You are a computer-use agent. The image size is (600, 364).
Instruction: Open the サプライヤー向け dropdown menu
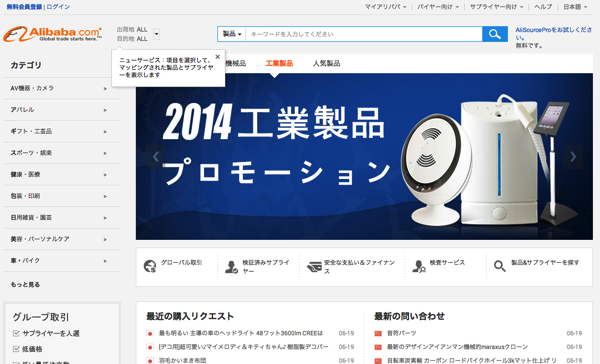point(496,7)
